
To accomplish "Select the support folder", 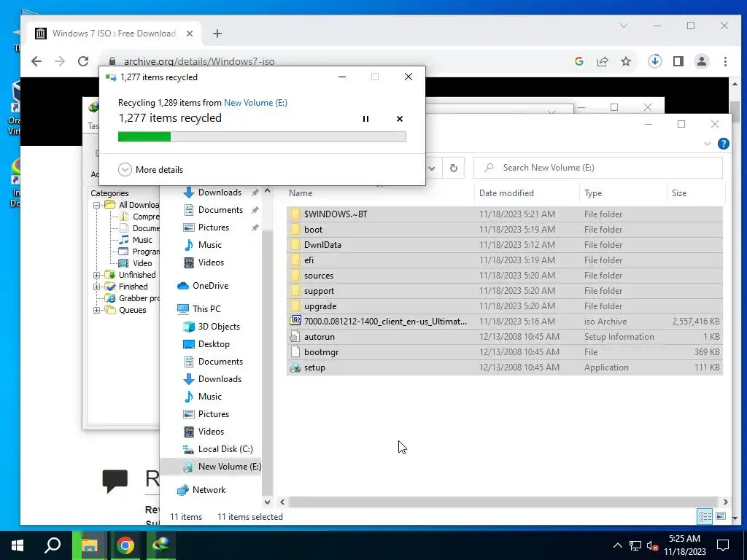I will click(505, 291).
